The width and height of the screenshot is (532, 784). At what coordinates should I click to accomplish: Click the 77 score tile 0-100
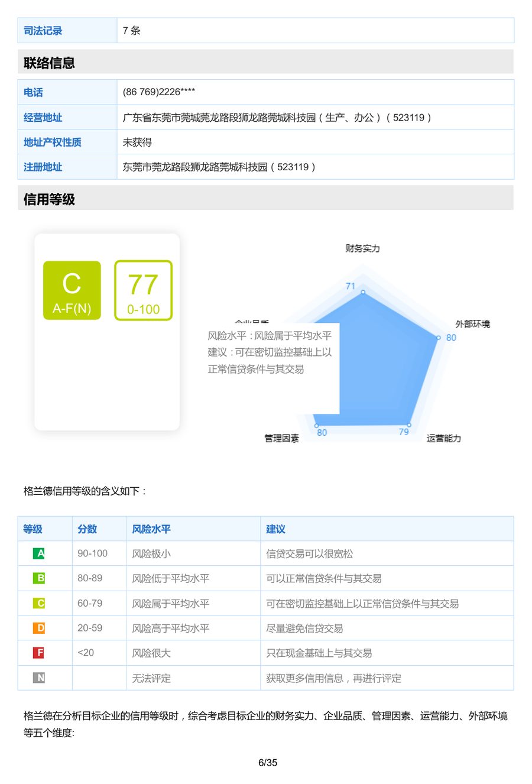tap(143, 290)
